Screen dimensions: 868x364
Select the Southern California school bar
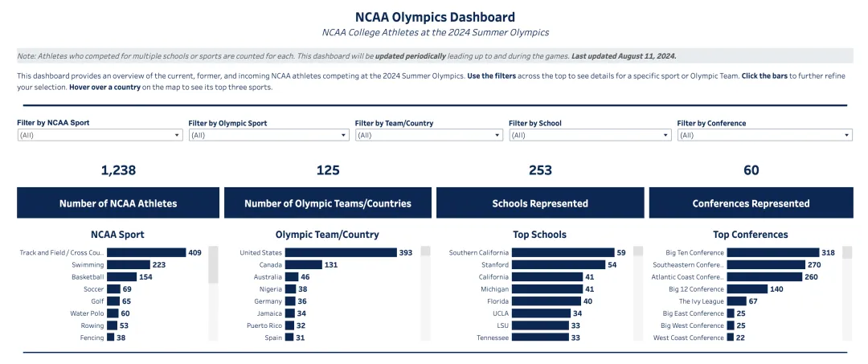coord(562,252)
